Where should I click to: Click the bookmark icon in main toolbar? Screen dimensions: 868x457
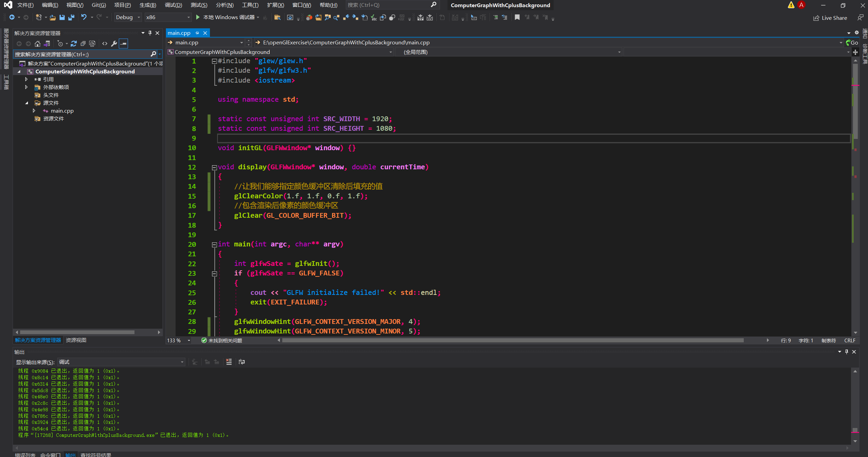517,17
